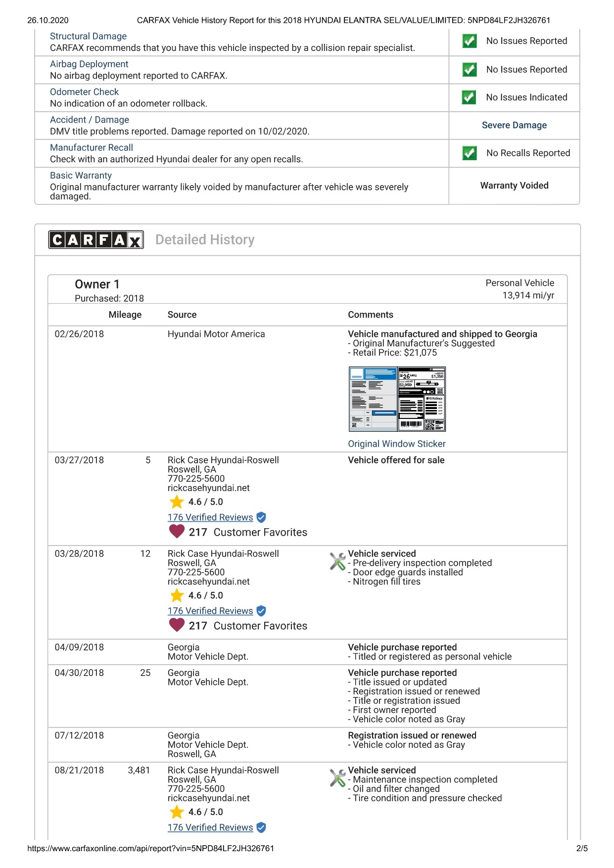Click the heart icon in the 03/28/2018 entry

tap(177, 625)
